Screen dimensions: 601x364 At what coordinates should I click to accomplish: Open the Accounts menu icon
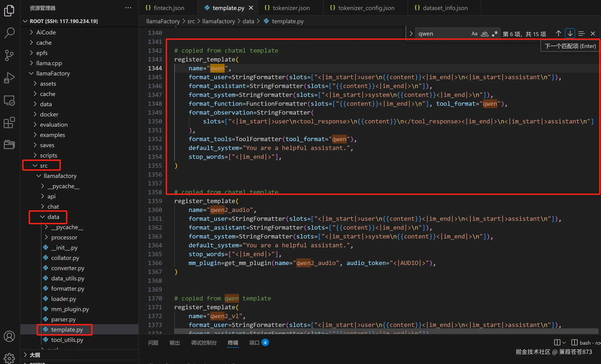[9, 337]
